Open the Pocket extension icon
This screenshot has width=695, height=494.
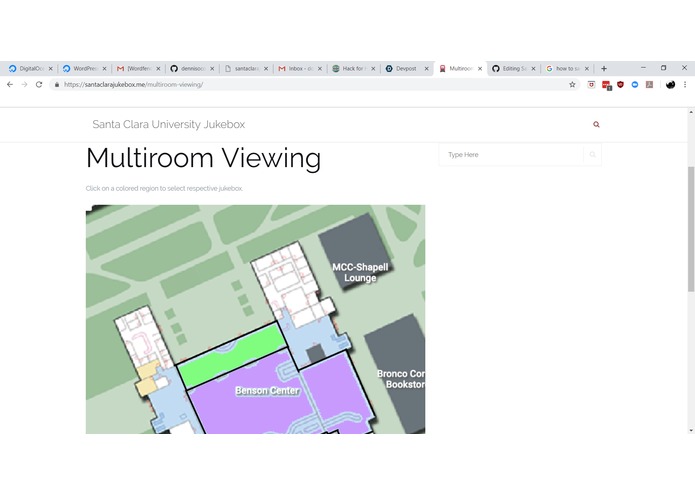click(x=591, y=84)
